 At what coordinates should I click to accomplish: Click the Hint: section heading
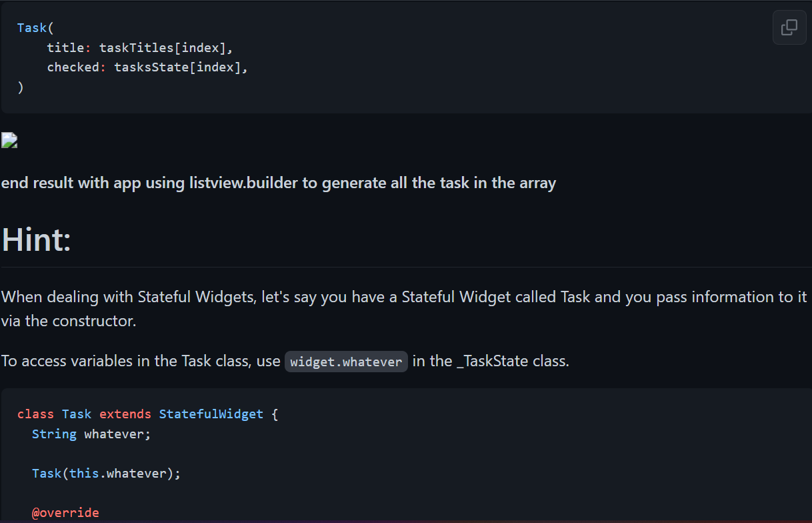35,239
